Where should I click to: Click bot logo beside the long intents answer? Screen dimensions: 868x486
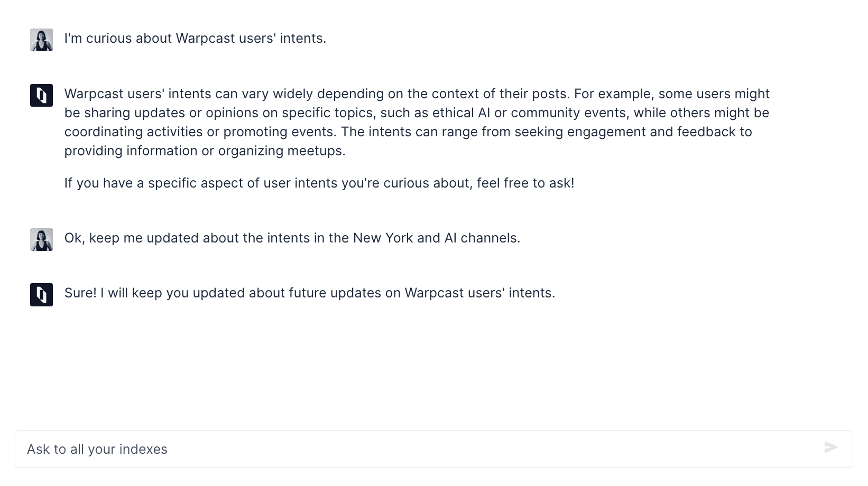pyautogui.click(x=41, y=96)
